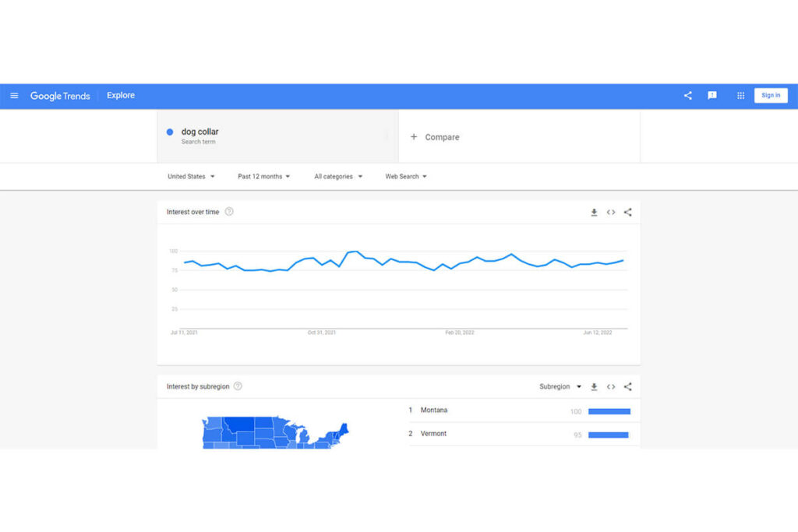Click the Montana interest bar
798x532 pixels.
(x=609, y=411)
